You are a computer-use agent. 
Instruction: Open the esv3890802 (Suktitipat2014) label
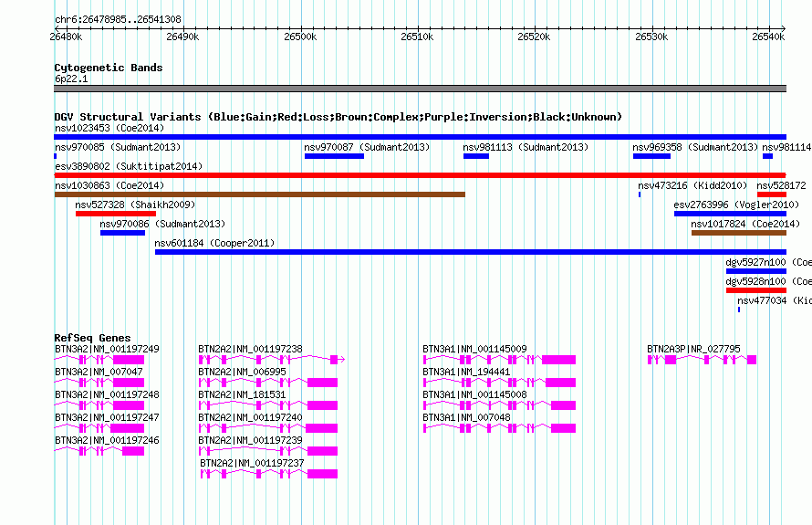(x=129, y=166)
